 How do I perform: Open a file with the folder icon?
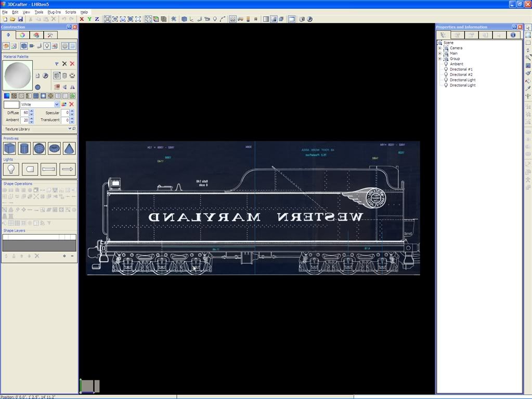(12, 19)
